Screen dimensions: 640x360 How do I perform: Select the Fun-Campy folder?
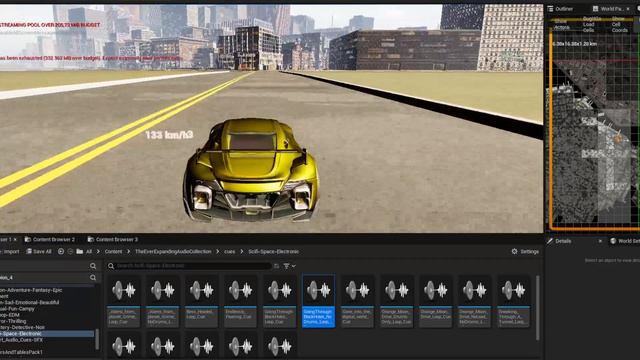[17, 309]
